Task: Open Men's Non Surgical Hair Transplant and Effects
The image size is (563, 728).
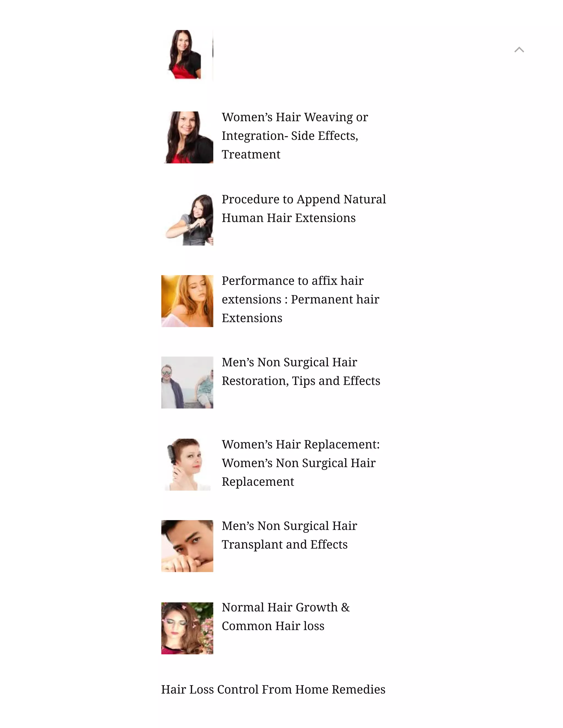Action: click(x=289, y=535)
